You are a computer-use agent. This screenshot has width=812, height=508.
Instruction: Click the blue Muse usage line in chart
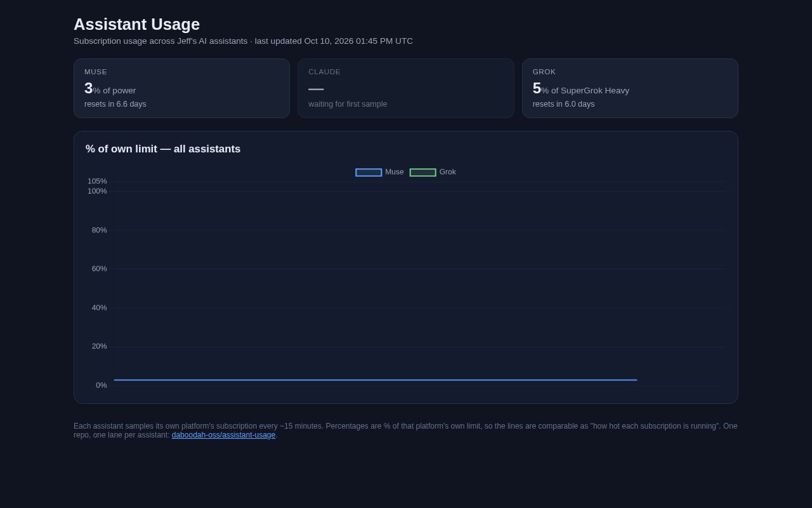point(376,380)
